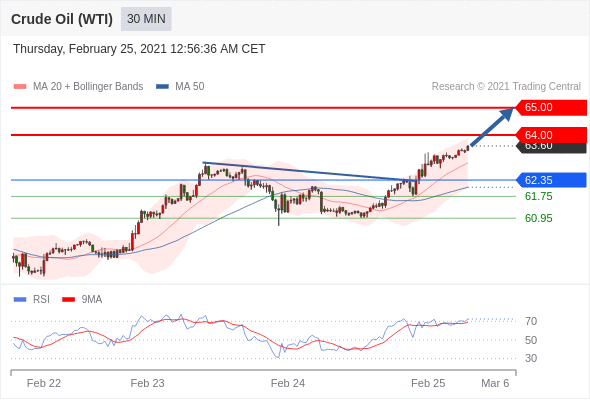Viewport: 590px width, 400px height.
Task: Click the Feb 24 date axis label
Action: tap(288, 383)
